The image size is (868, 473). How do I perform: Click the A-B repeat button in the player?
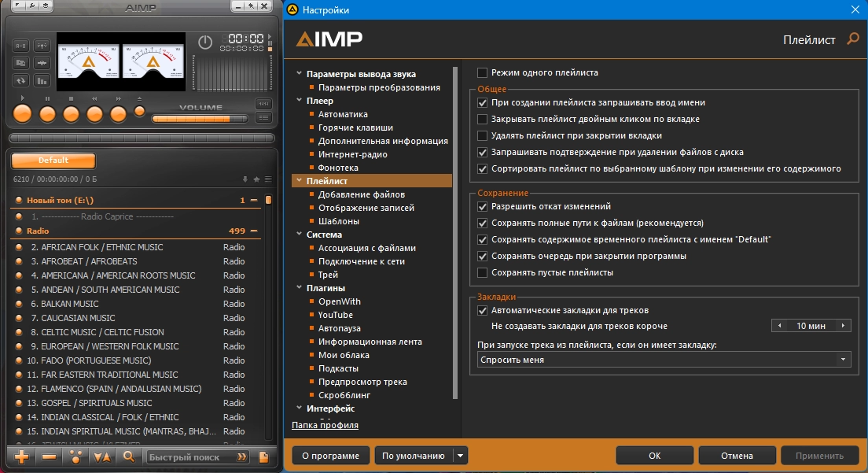tap(20, 46)
